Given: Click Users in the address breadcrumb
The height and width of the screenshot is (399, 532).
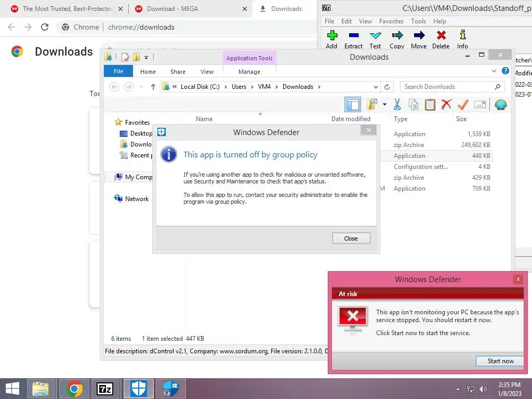Looking at the screenshot, I should [239, 87].
